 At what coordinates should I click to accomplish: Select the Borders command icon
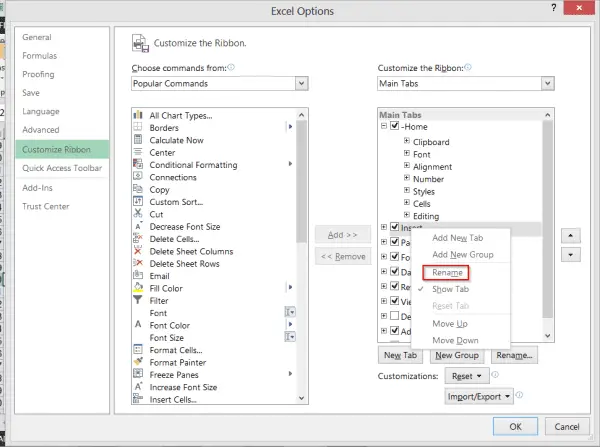138,127
